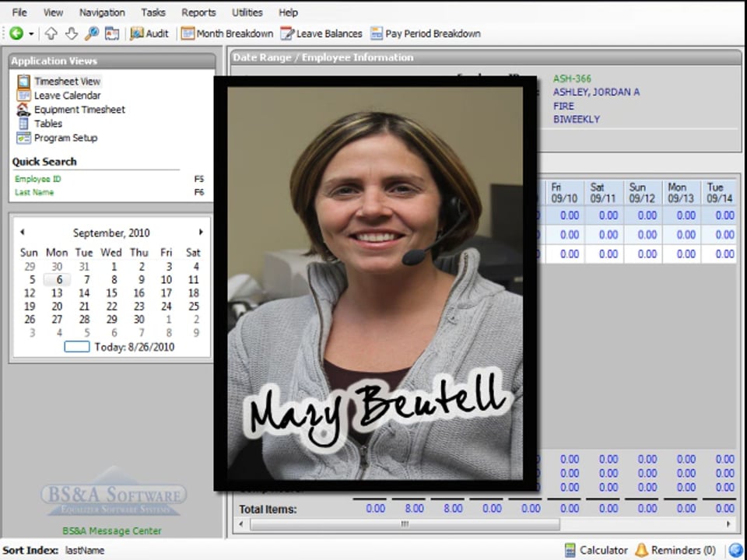Open Pay Period Breakdown from the toolbar
747x560 pixels.
coord(425,33)
